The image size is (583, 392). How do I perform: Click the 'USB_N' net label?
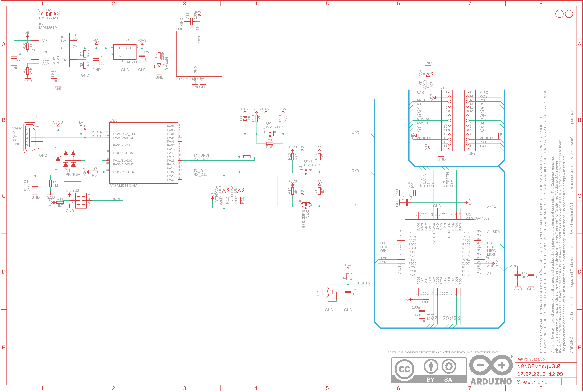pyautogui.click(x=96, y=132)
